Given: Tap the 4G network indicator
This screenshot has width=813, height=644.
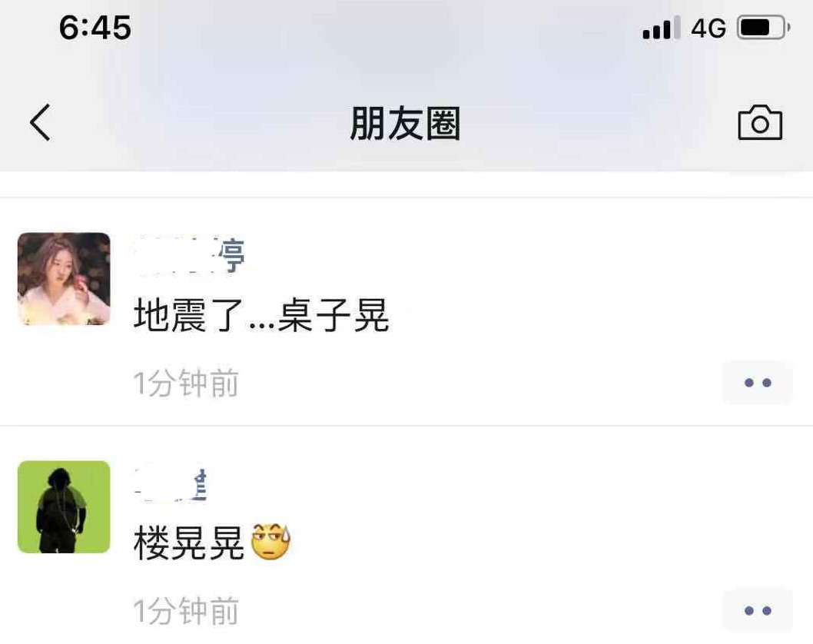Looking at the screenshot, I should (x=708, y=28).
